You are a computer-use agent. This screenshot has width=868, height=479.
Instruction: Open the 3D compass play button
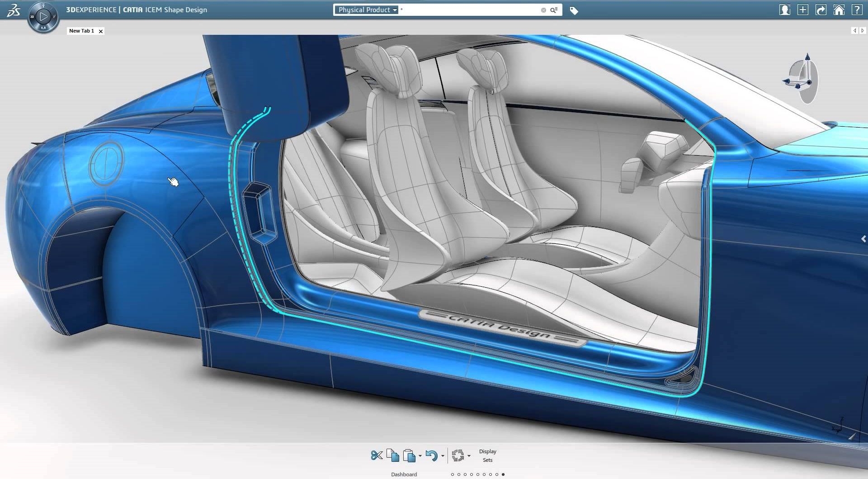[43, 17]
